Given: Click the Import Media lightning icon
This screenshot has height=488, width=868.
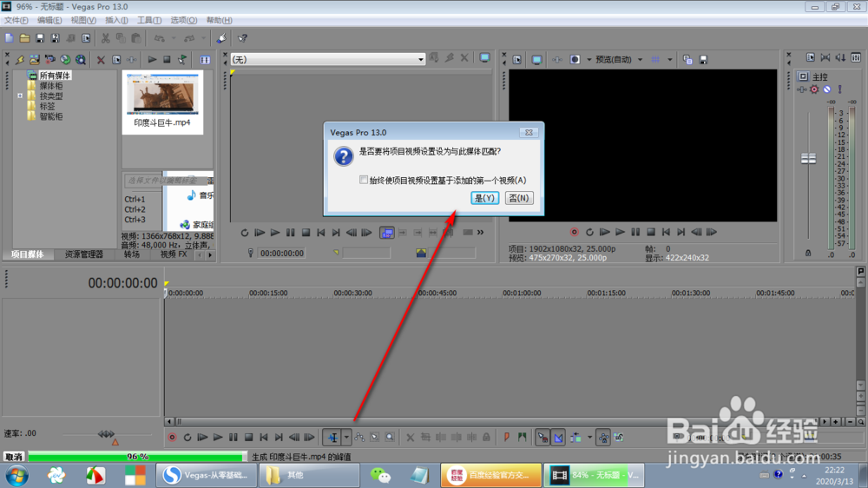Looking at the screenshot, I should point(20,59).
